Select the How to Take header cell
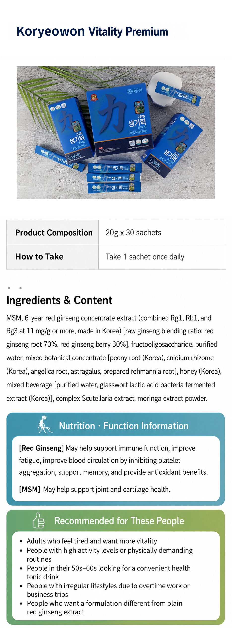 pyautogui.click(x=52, y=257)
